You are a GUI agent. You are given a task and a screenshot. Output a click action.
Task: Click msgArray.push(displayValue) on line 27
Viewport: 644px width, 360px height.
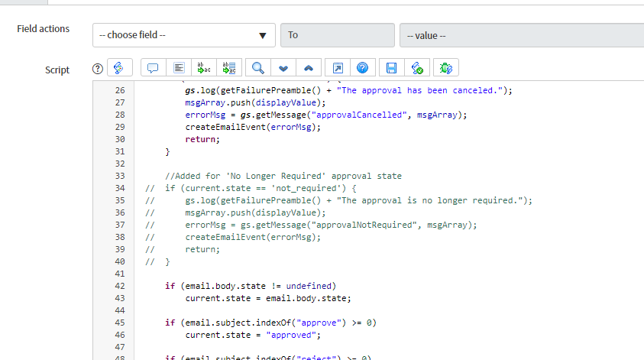click(x=255, y=102)
